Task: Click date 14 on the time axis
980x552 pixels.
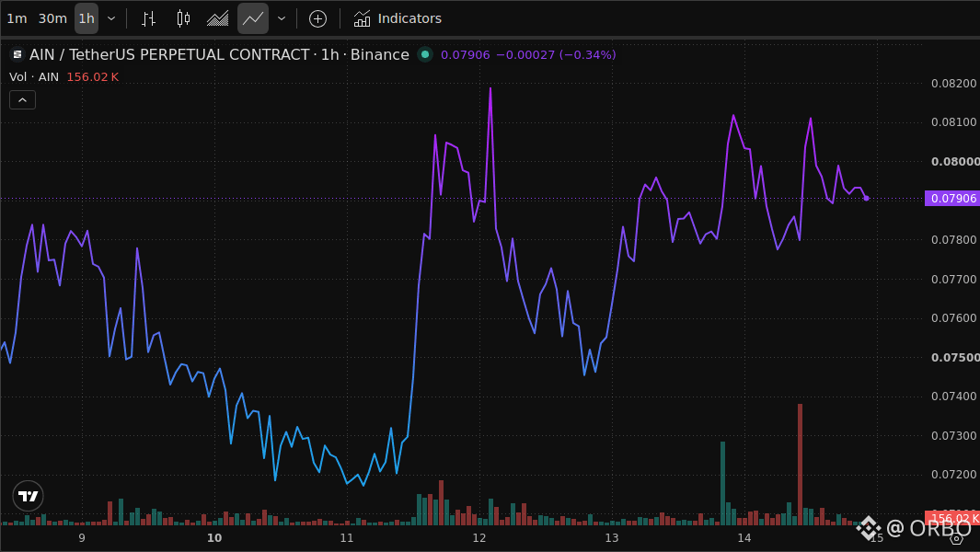Action: coord(744,537)
